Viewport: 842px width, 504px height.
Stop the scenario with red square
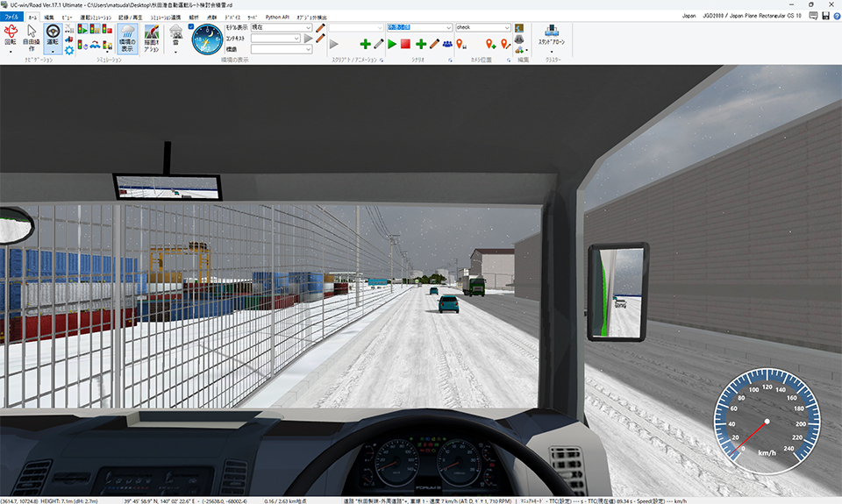coord(405,44)
